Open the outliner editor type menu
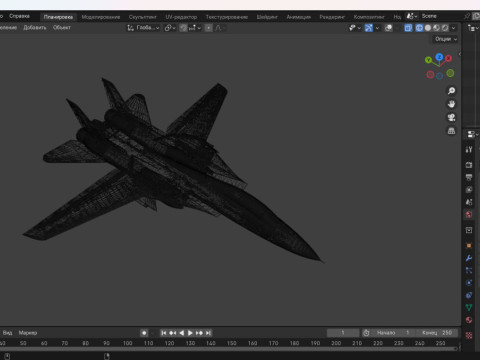Screen dimensions: 480x360 (x=472, y=28)
